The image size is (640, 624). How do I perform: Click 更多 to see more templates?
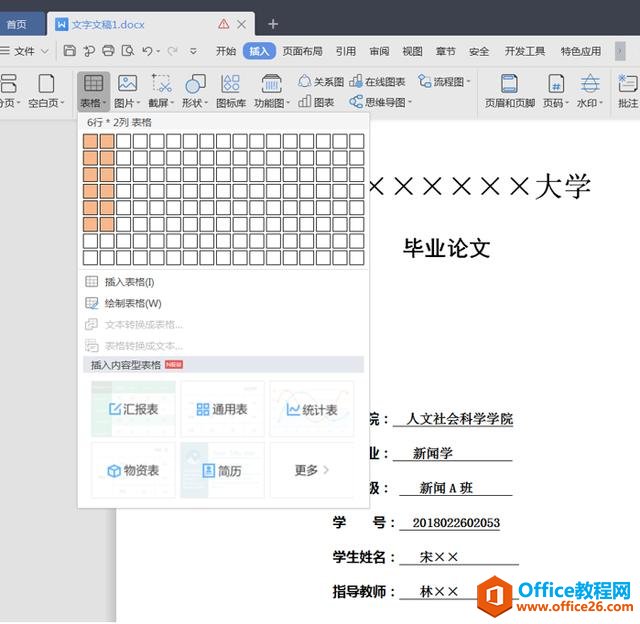click(x=311, y=470)
